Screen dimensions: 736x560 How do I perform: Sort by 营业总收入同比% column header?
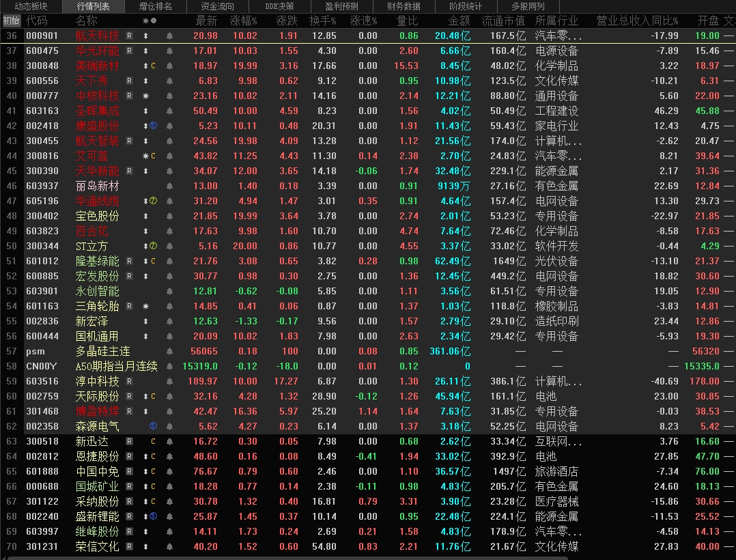pos(637,20)
